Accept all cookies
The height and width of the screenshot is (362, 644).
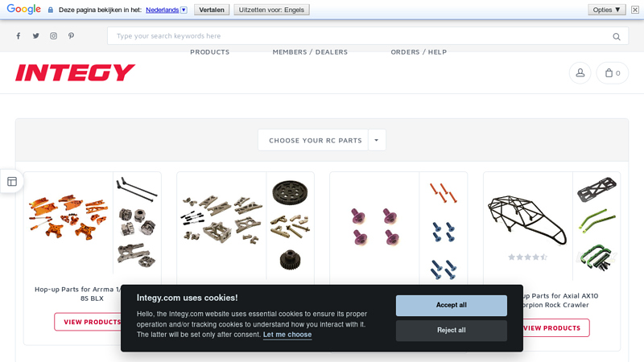[x=452, y=306]
